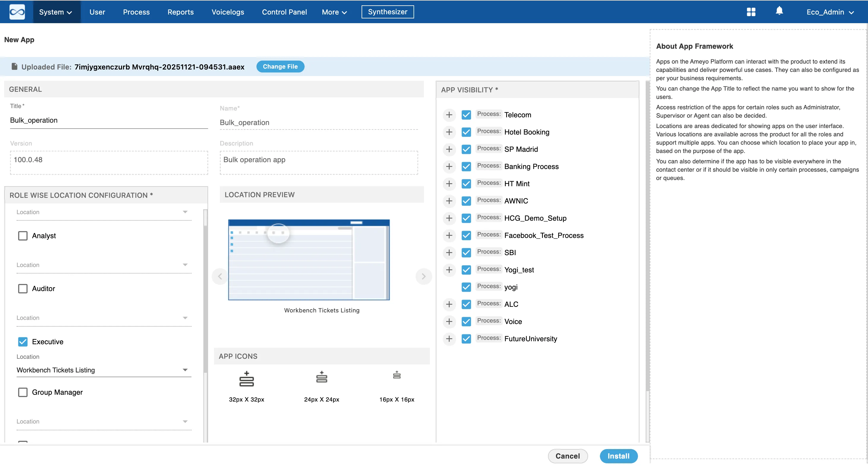Image resolution: width=868 pixels, height=474 pixels.
Task: Click the Ameyo infinity logo
Action: coord(17,12)
